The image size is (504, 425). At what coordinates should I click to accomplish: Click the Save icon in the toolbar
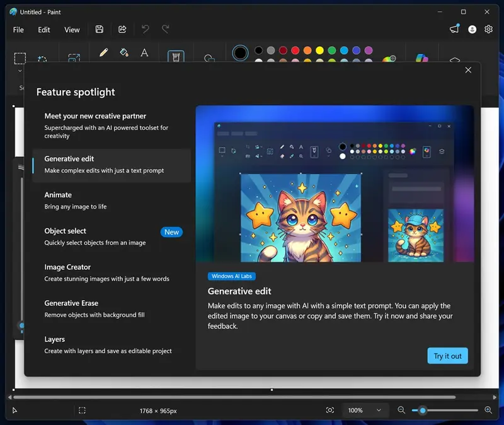99,29
